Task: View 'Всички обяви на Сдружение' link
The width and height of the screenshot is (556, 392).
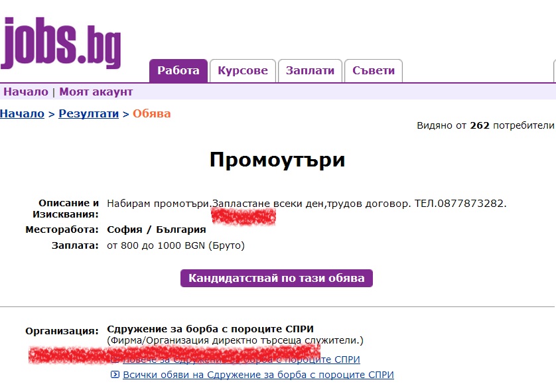Action: point(258,375)
